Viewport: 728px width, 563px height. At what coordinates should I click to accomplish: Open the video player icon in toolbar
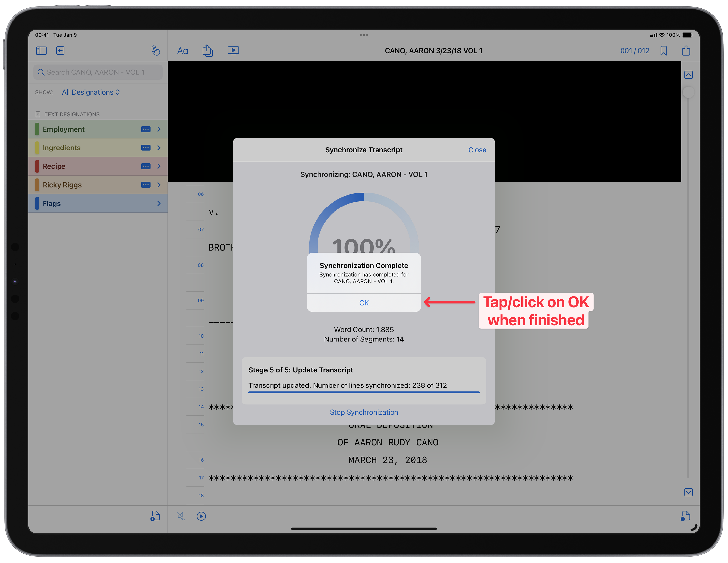pos(233,51)
